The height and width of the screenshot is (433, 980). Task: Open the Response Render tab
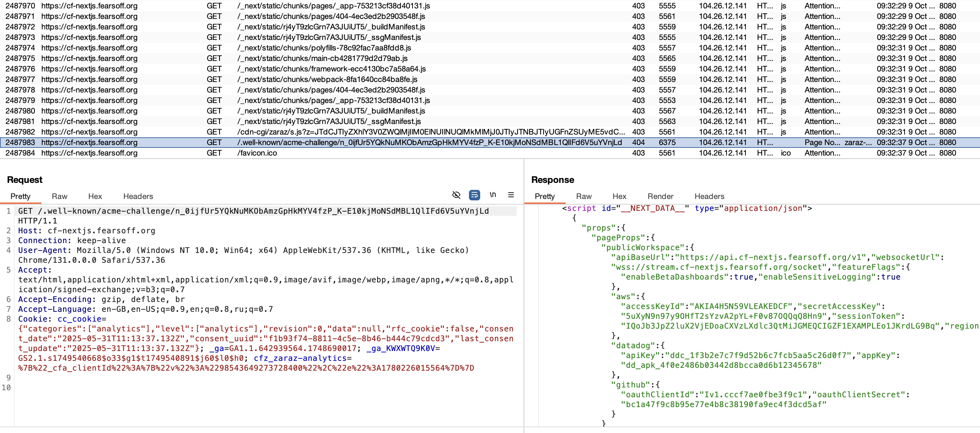660,196
